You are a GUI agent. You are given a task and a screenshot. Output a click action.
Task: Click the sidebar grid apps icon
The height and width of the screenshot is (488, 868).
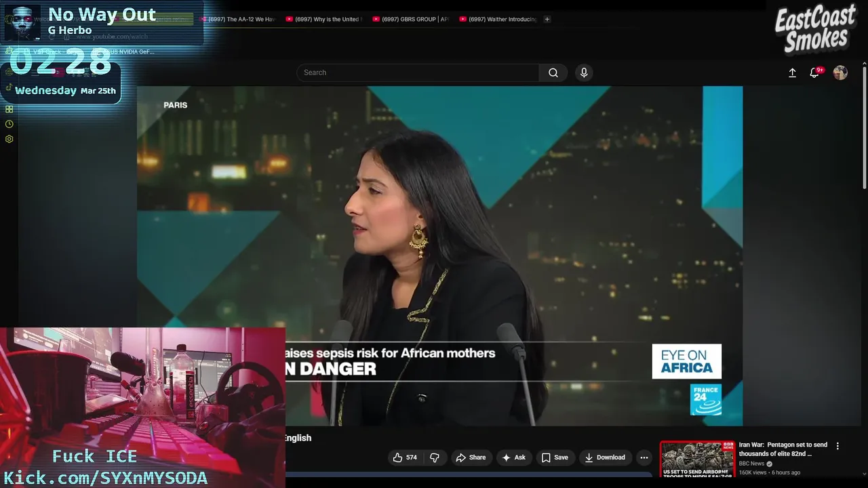click(x=9, y=109)
